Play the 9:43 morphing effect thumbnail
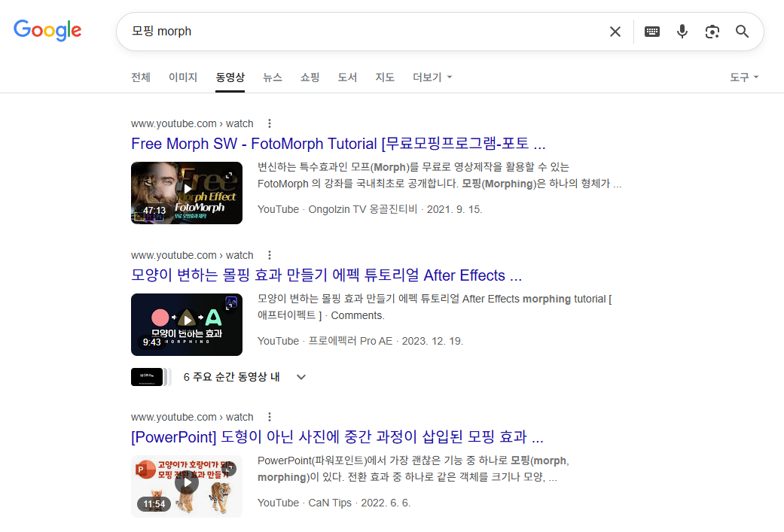The height and width of the screenshot is (532, 784). (x=187, y=325)
